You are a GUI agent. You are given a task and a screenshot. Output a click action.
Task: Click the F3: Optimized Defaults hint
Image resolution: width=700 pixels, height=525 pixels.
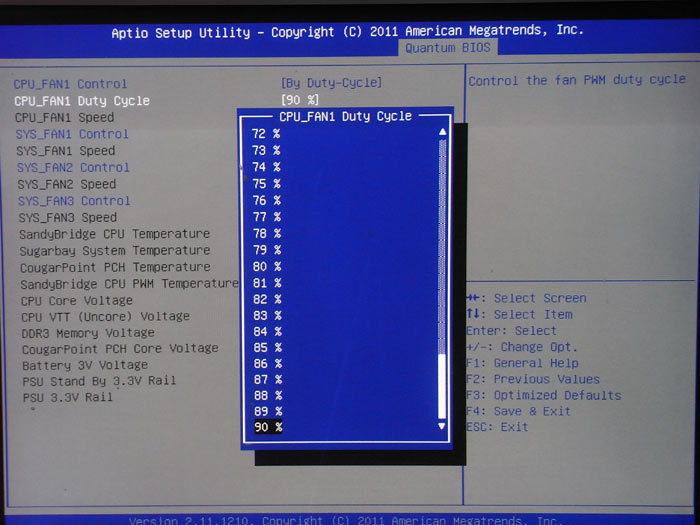point(543,395)
